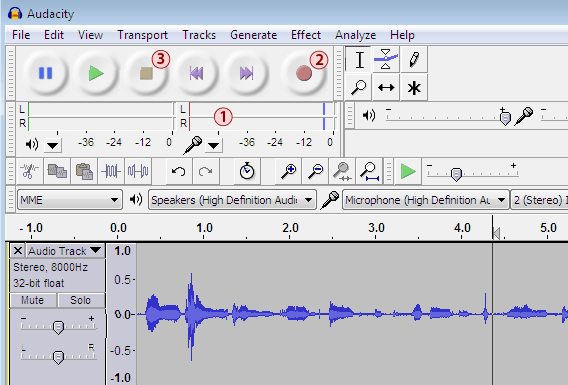The width and height of the screenshot is (568, 385).
Task: Open the Microphone input device dropdown
Action: (425, 200)
